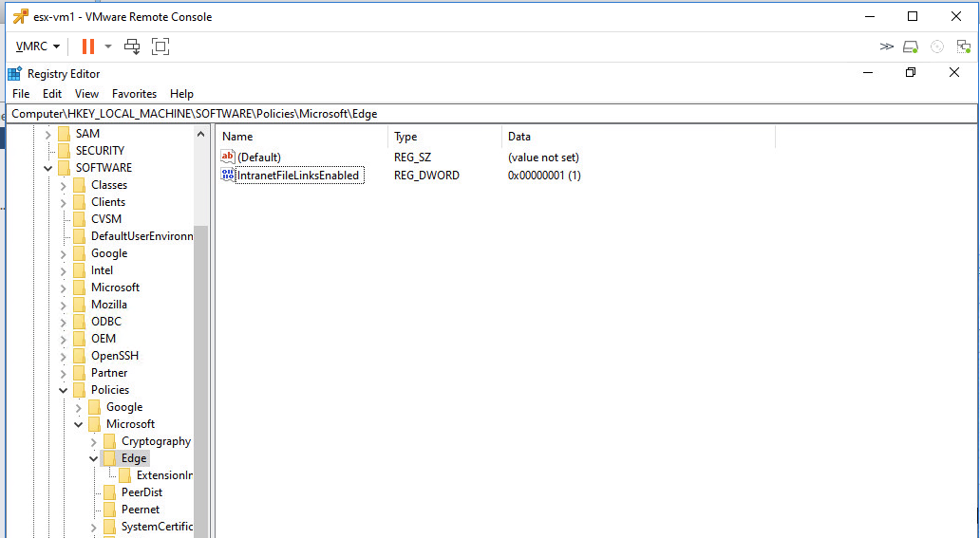Collapse the Edge key in tree

pyautogui.click(x=94, y=458)
